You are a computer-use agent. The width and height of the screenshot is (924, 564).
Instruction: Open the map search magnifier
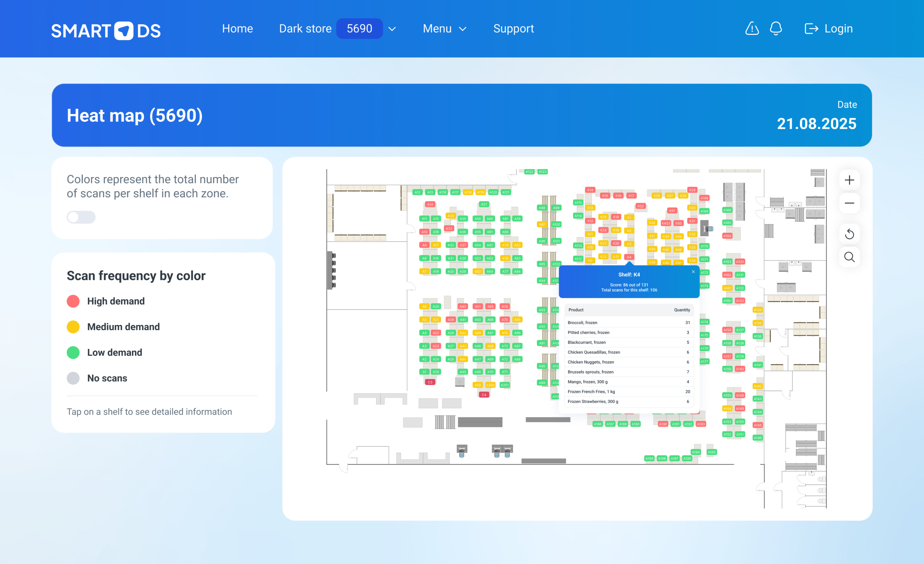(849, 257)
